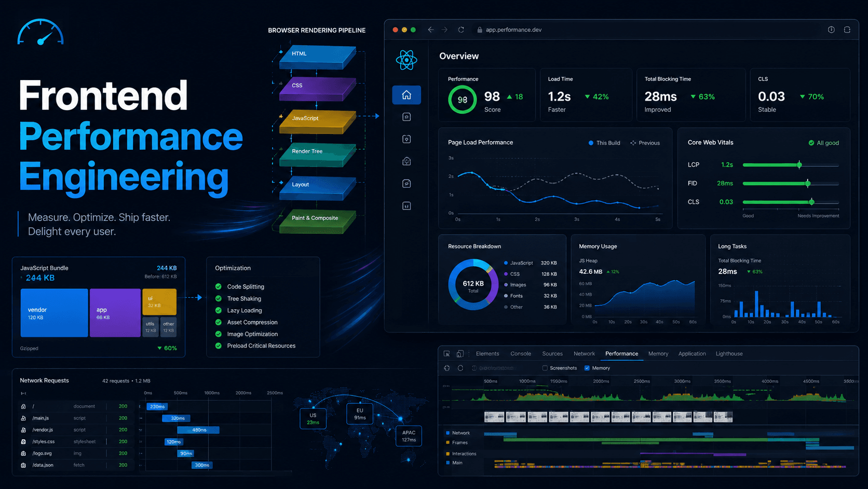Click the Preload Critical Resources green check
Image resolution: width=868 pixels, height=489 pixels.
219,346
